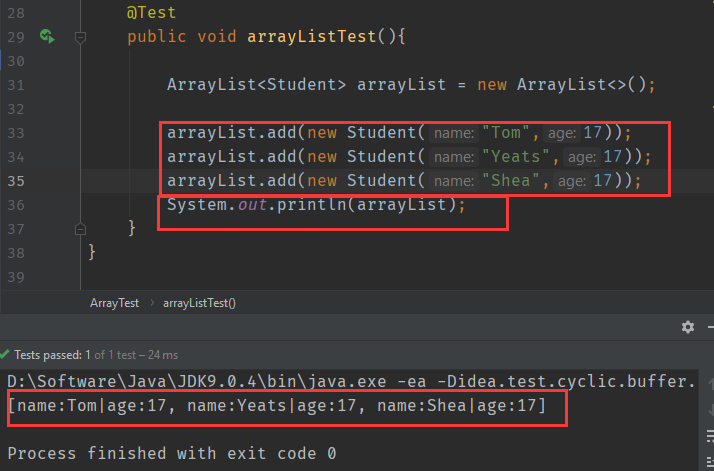Place caret on "Yeats" string literal
Viewport: 714px width, 471px height.
[x=515, y=157]
